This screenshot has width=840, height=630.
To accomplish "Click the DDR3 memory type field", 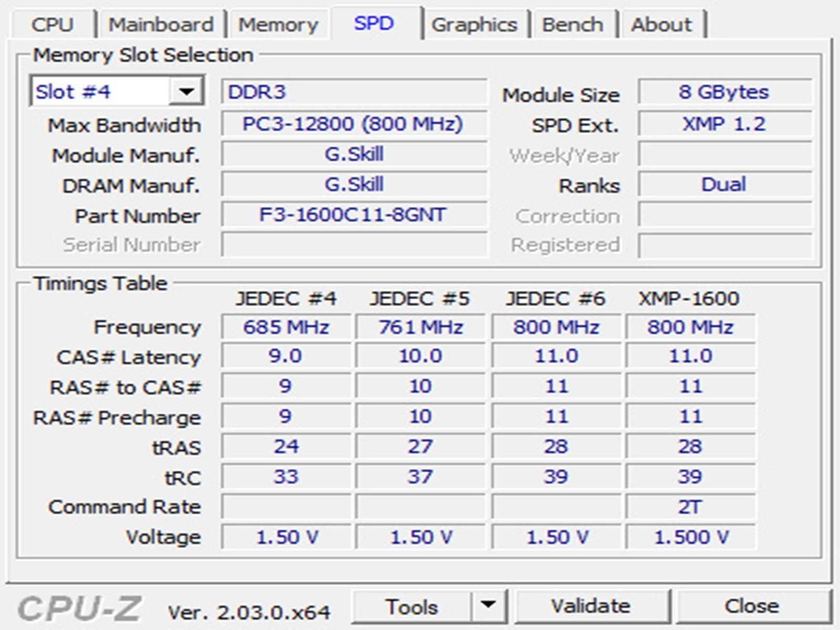I will (354, 92).
